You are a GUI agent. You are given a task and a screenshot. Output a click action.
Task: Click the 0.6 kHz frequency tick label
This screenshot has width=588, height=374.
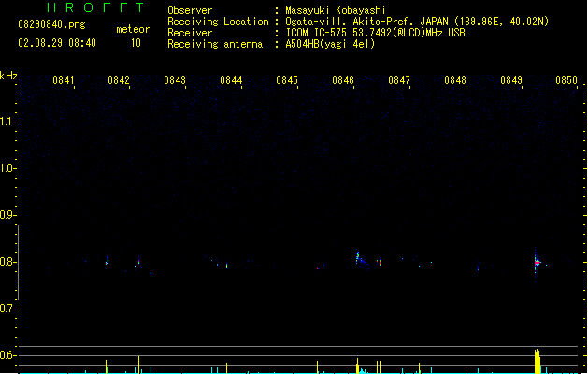7,355
